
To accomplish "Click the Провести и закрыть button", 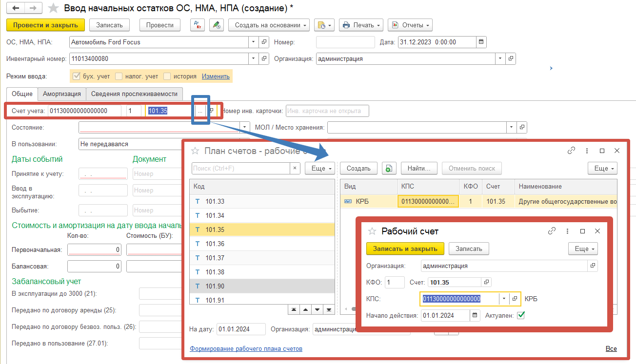I will tap(46, 25).
